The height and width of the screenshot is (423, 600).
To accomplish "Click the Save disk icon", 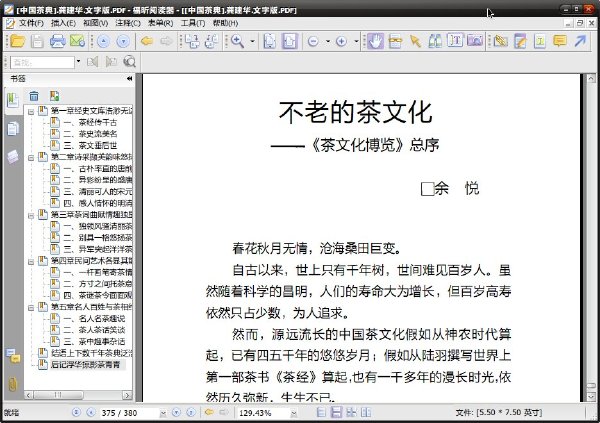I will click(37, 41).
